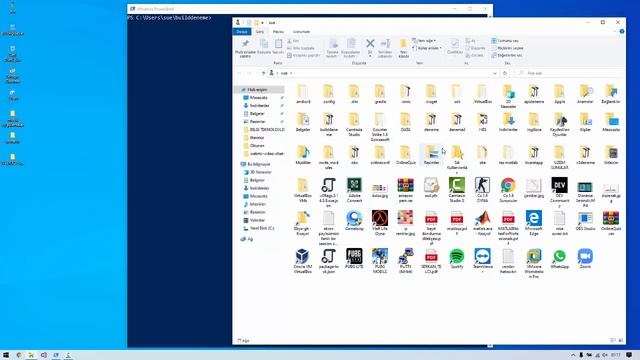This screenshot has width=640, height=360.
Task: Refresh the folder view
Action: click(505, 73)
